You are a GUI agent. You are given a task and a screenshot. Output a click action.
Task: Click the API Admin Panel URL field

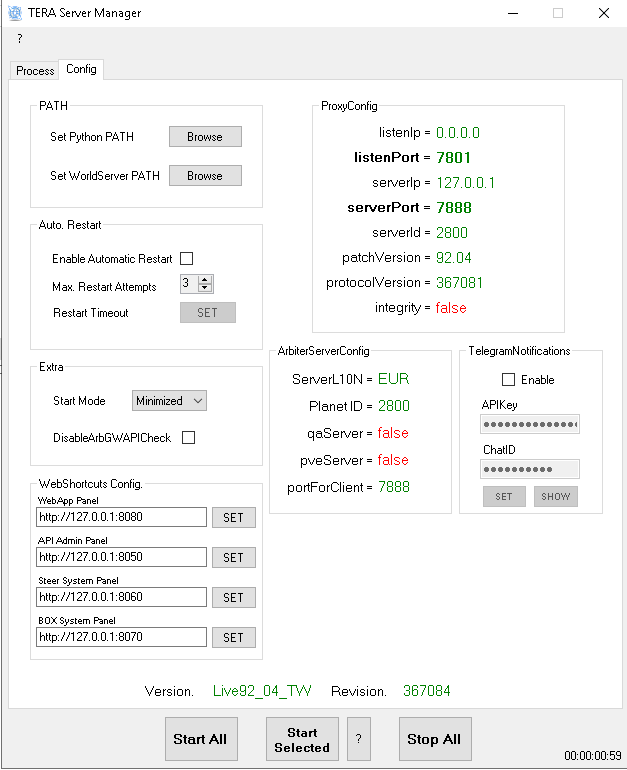(x=121, y=557)
